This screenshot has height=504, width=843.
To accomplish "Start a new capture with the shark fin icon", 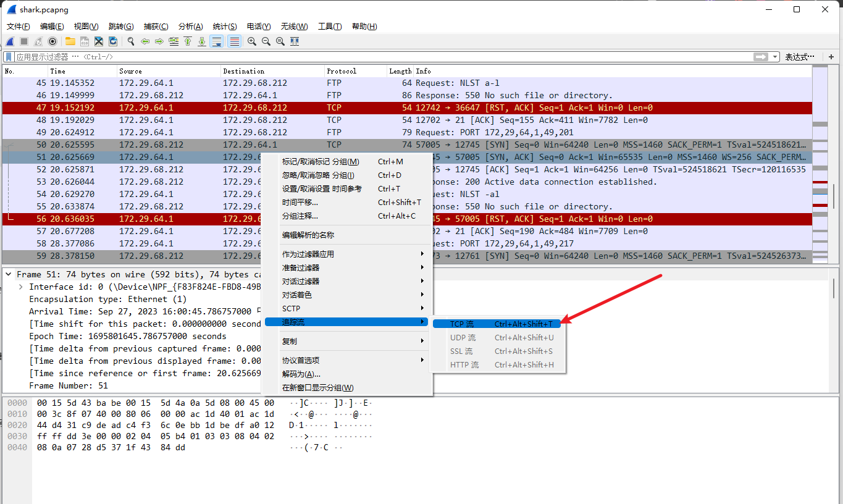I will tap(10, 41).
